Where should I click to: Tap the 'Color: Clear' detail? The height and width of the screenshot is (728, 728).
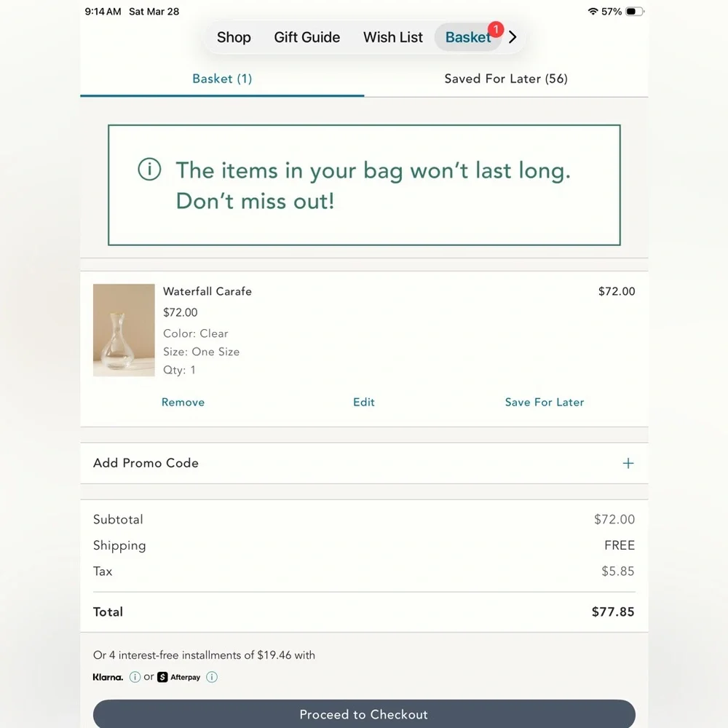click(195, 333)
